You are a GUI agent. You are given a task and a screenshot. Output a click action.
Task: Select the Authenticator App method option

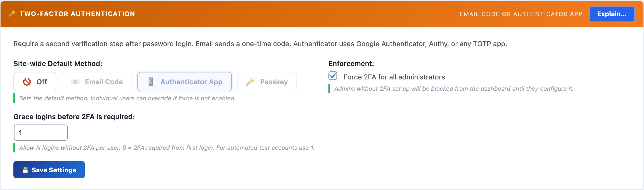(184, 82)
